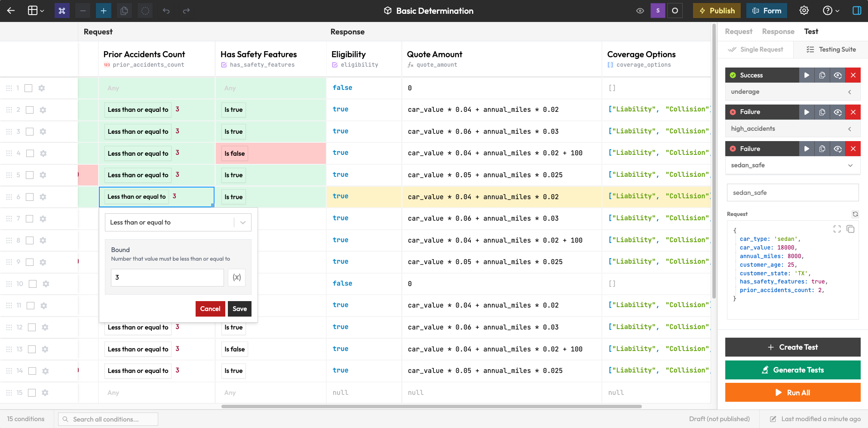Click the orange Run All button
The height and width of the screenshot is (428, 868).
792,392
